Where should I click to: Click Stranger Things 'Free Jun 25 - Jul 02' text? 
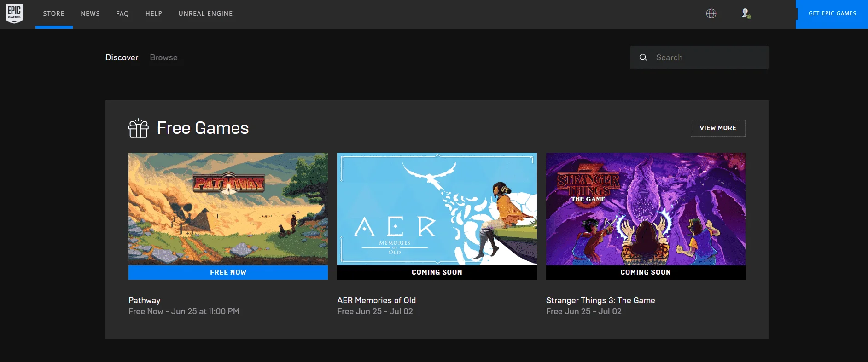coord(584,311)
